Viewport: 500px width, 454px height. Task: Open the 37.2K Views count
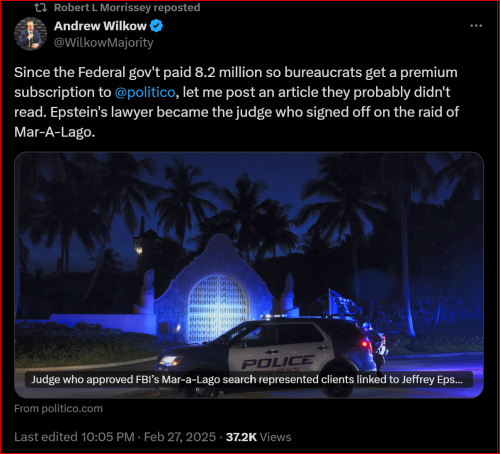[258, 437]
